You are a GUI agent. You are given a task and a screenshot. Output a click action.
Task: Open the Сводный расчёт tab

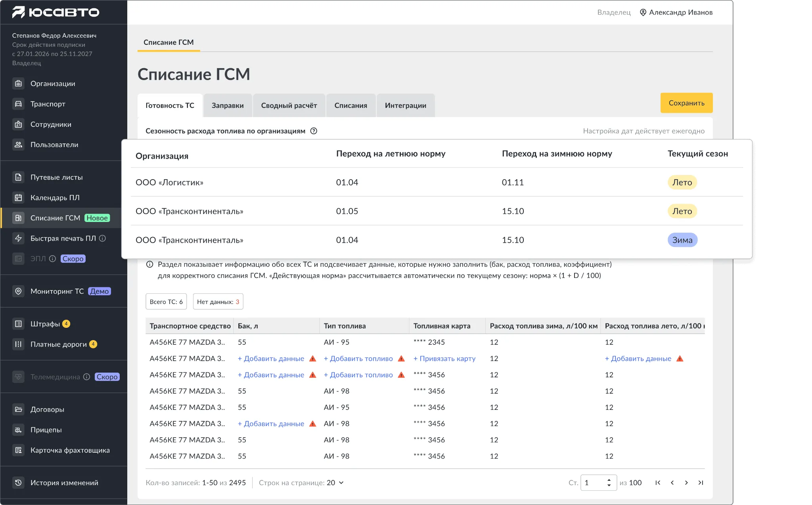[289, 105]
